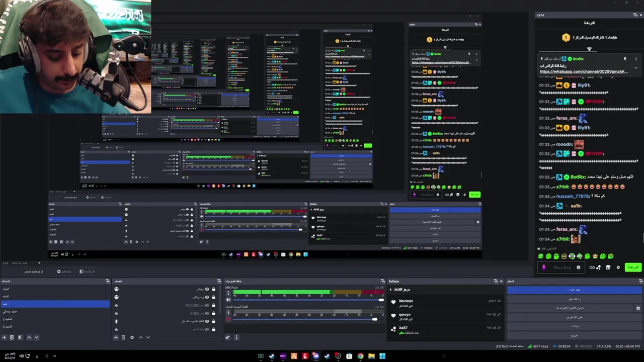Open Properties button on source toolbar
The image size is (644, 362).
[64, 271]
